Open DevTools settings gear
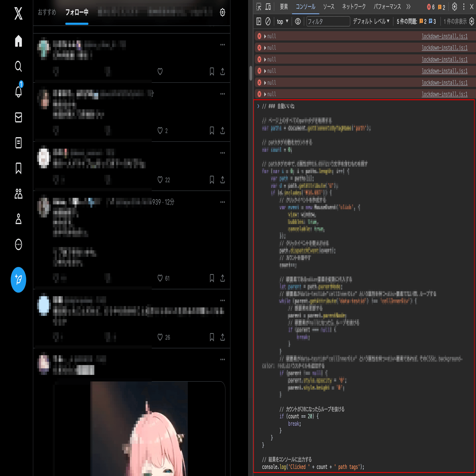Viewport: 476px width, 476px height. (x=454, y=7)
